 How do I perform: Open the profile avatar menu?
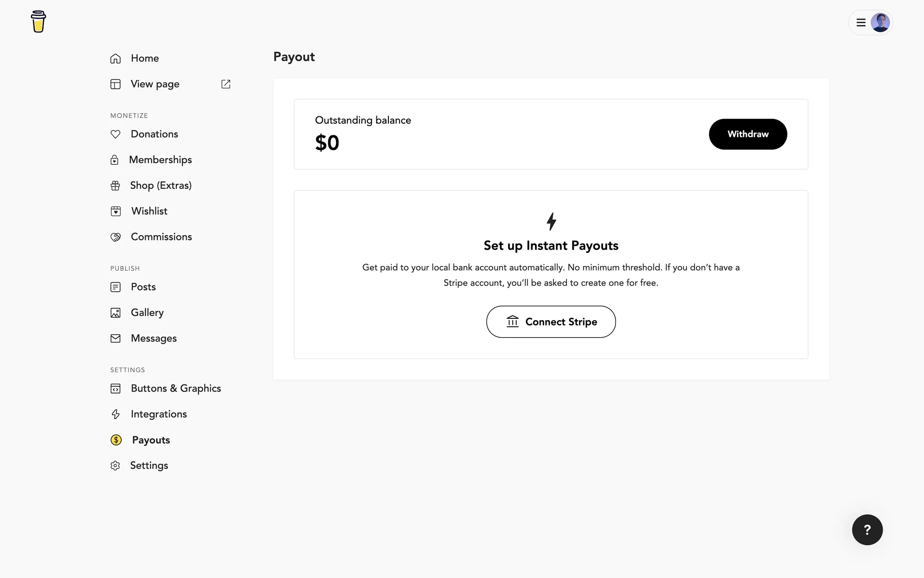[880, 23]
